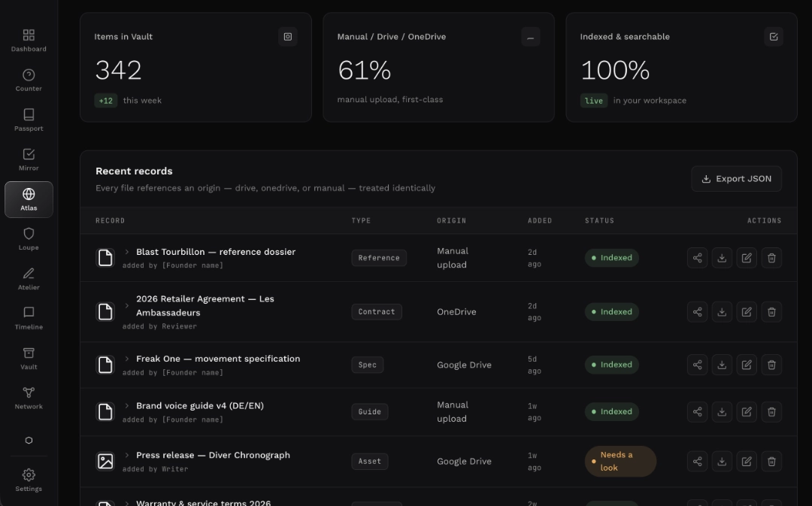The width and height of the screenshot is (812, 506).
Task: Edit the Diver Chronograph press release record
Action: [x=747, y=461]
